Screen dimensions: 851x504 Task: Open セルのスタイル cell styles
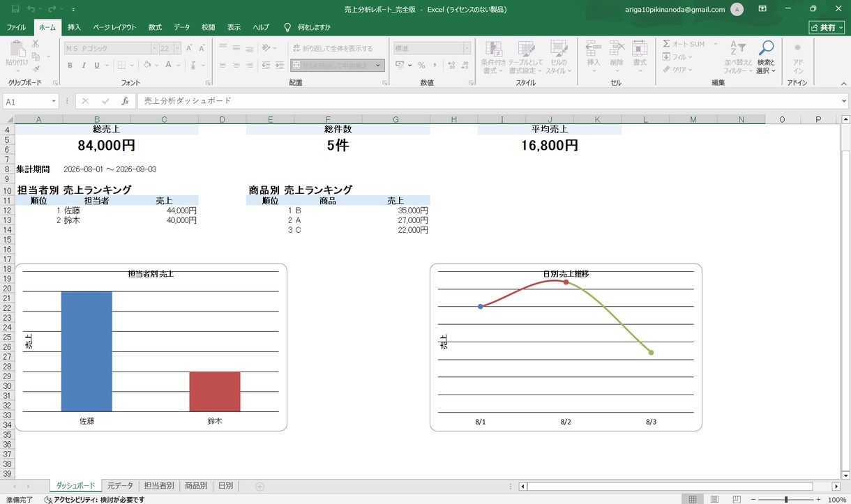(x=558, y=57)
